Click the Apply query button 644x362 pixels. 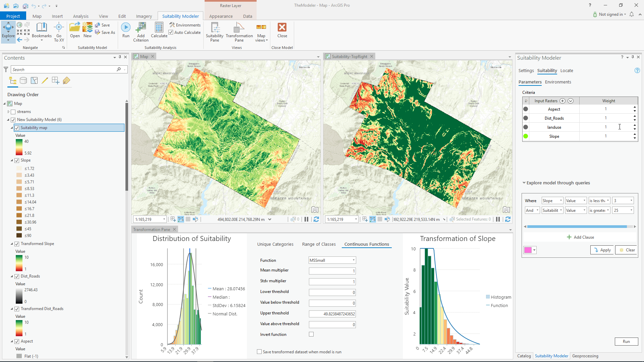point(602,250)
